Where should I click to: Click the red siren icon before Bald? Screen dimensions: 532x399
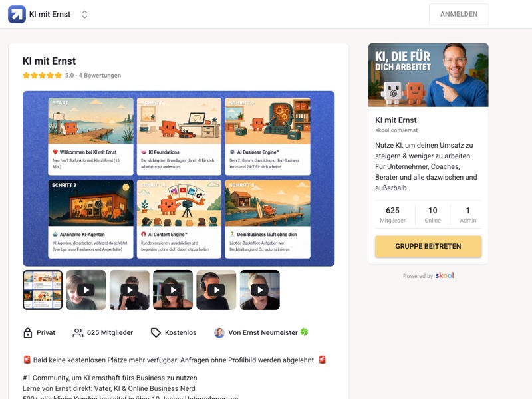[27, 360]
